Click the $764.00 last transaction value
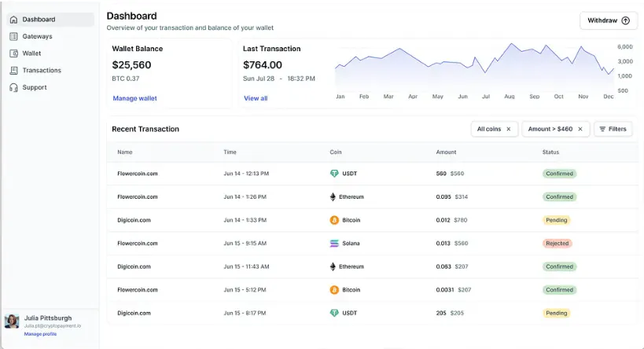The height and width of the screenshot is (349, 644). click(x=263, y=65)
